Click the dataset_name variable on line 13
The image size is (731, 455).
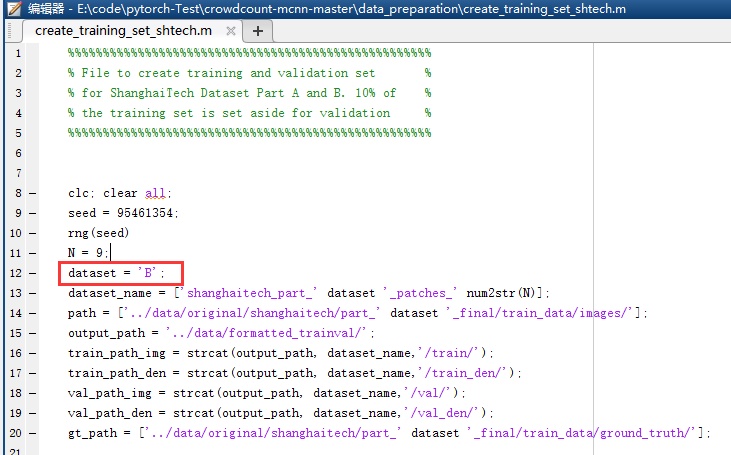tap(110, 293)
